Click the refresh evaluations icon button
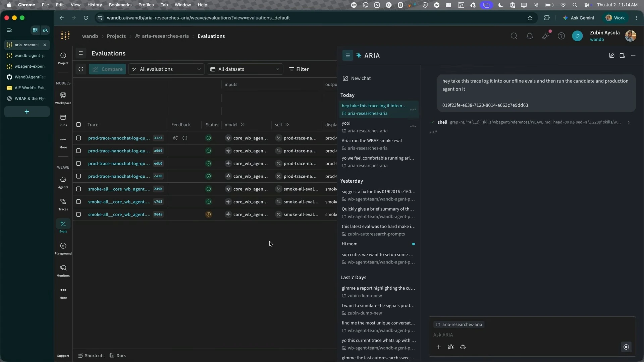 coord(81,69)
